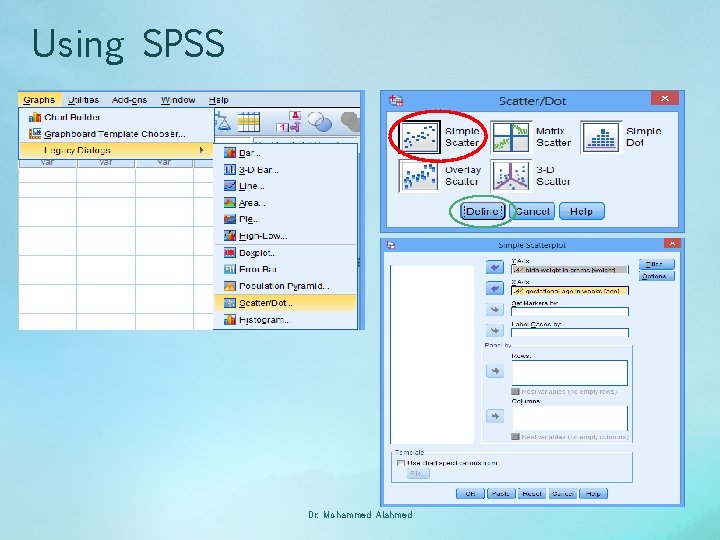The image size is (720, 540).
Task: Click OK in Simple Scatterplot dialog
Action: pyautogui.click(x=470, y=494)
